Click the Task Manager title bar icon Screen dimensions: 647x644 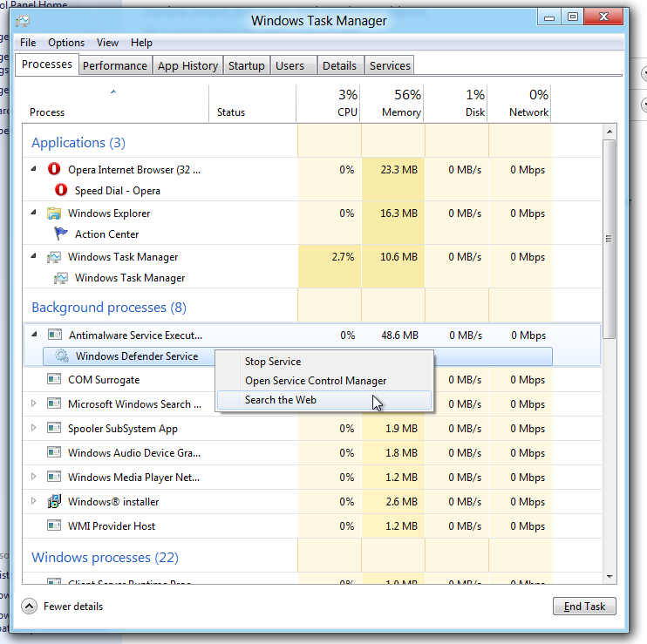pos(23,21)
